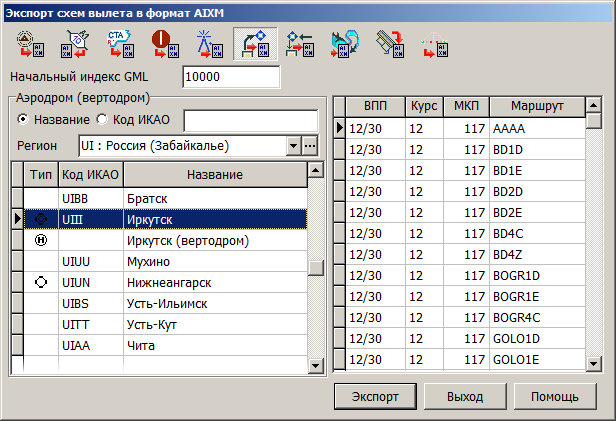The width and height of the screenshot is (616, 421).
Task: Select the Код ИКАО radio button
Action: (102, 119)
